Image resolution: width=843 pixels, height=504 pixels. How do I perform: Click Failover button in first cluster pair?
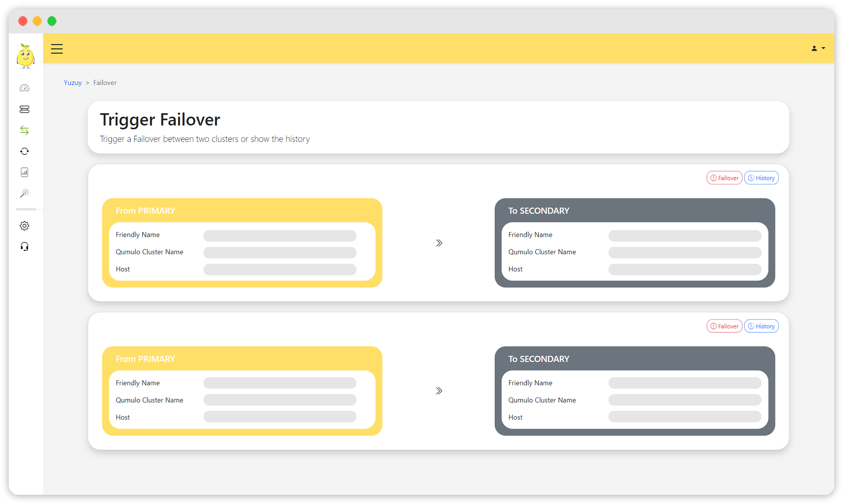724,178
